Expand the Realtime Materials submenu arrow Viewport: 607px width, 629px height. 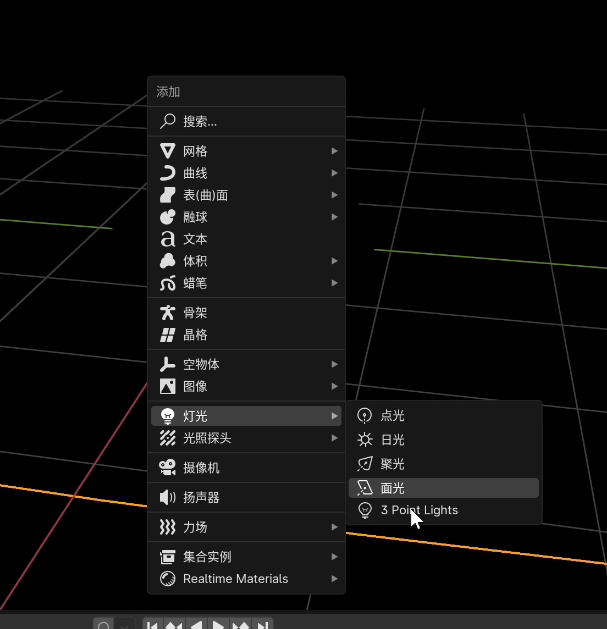(x=334, y=578)
